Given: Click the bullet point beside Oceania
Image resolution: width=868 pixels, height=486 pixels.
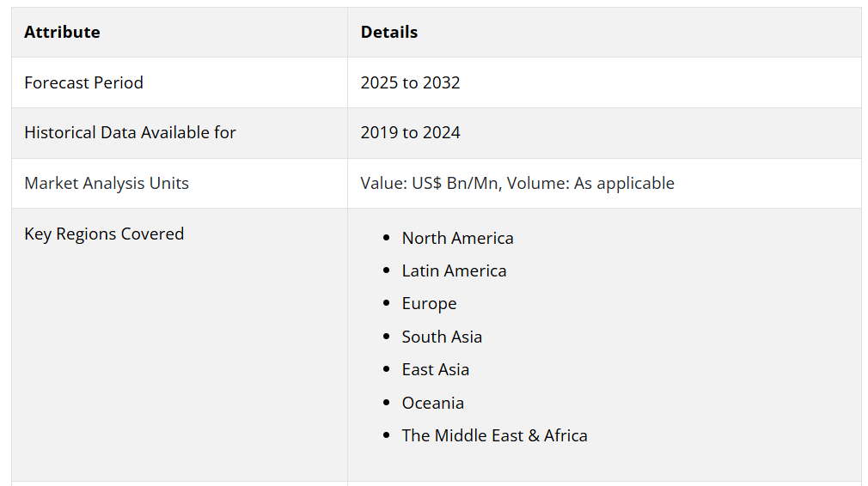Looking at the screenshot, I should click(387, 404).
